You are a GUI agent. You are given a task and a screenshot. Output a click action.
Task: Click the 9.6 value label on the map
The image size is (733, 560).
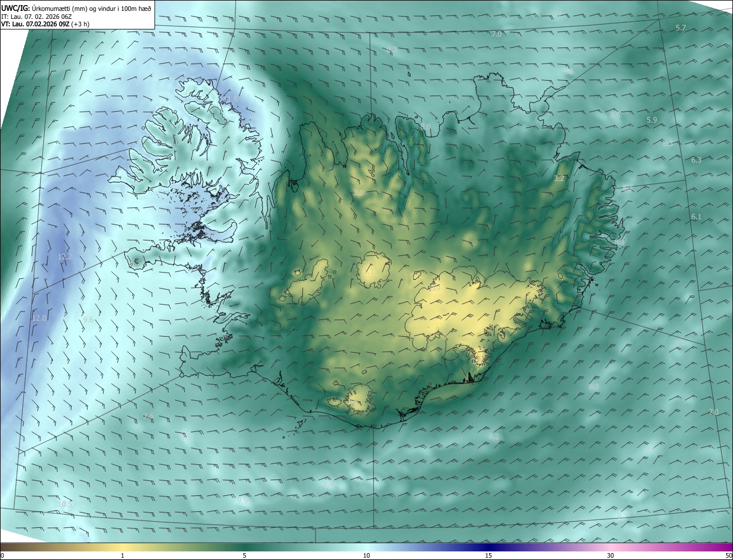pyautogui.click(x=88, y=320)
